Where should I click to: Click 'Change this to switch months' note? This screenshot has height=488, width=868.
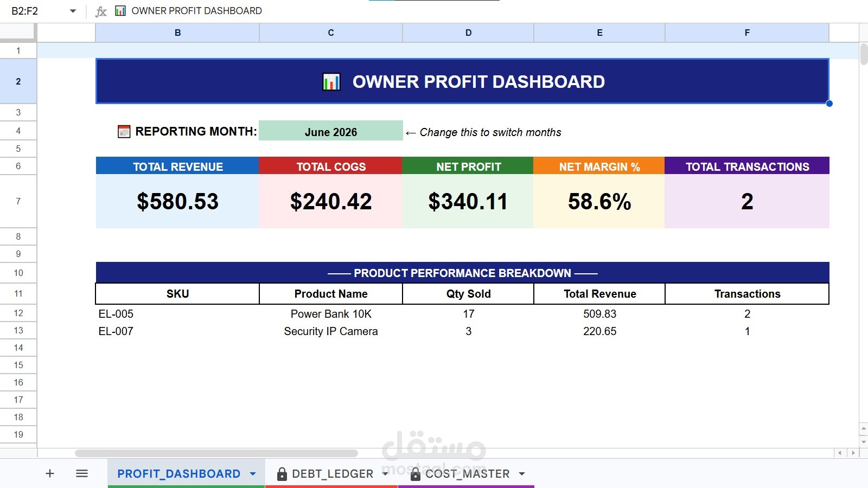coord(483,132)
